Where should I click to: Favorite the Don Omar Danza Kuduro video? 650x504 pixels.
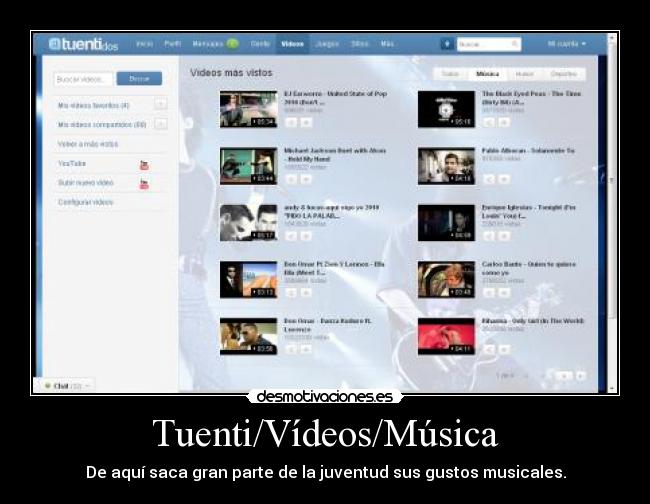[306, 349]
